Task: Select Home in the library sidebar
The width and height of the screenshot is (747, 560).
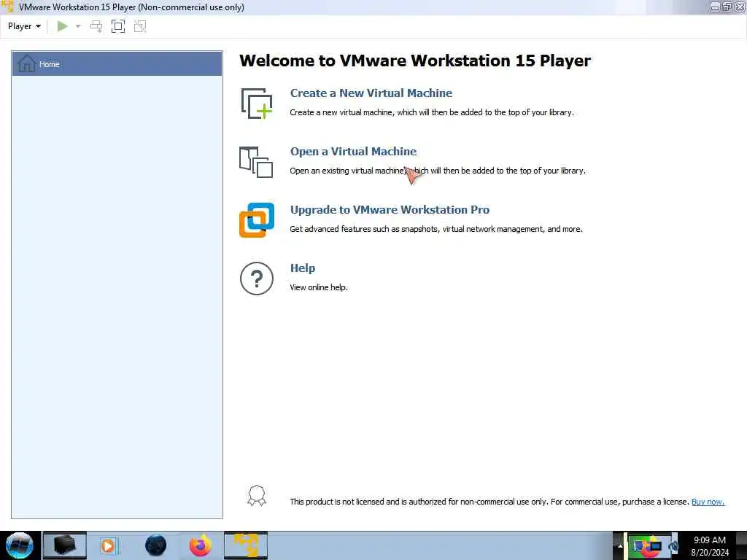Action: pyautogui.click(x=117, y=64)
